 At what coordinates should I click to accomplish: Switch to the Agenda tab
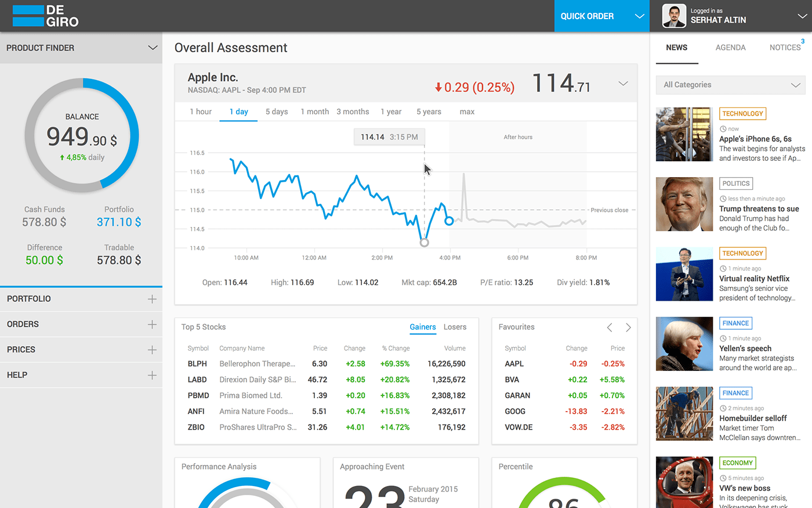click(731, 48)
